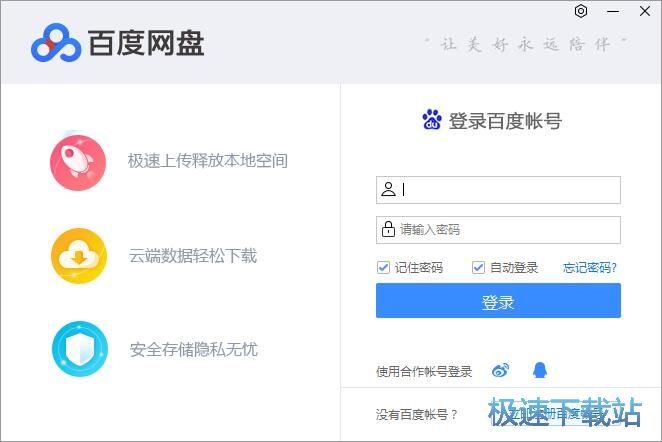Image resolution: width=662 pixels, height=442 pixels.
Task: Click the 安全存储隐私无忧 text
Action: 194,350
